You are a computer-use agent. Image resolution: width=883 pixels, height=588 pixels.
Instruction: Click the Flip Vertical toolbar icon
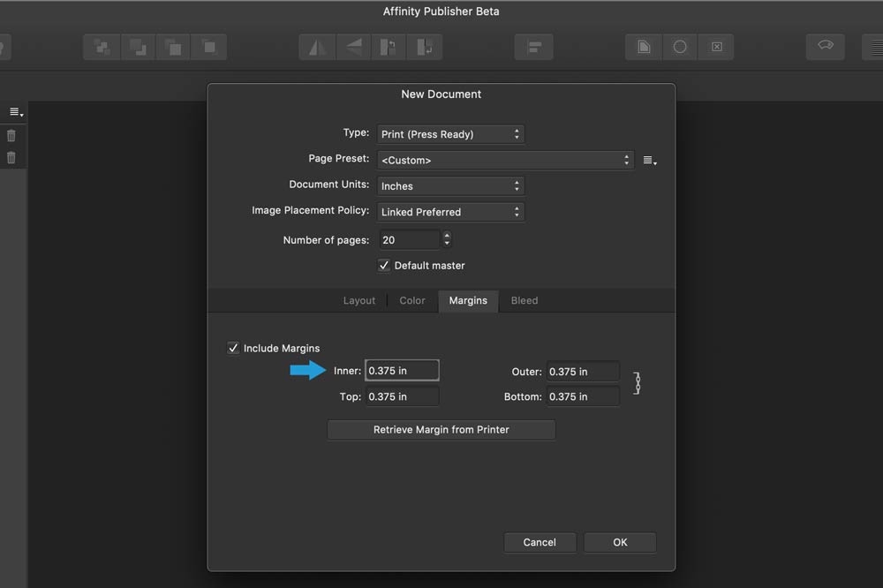[354, 48]
